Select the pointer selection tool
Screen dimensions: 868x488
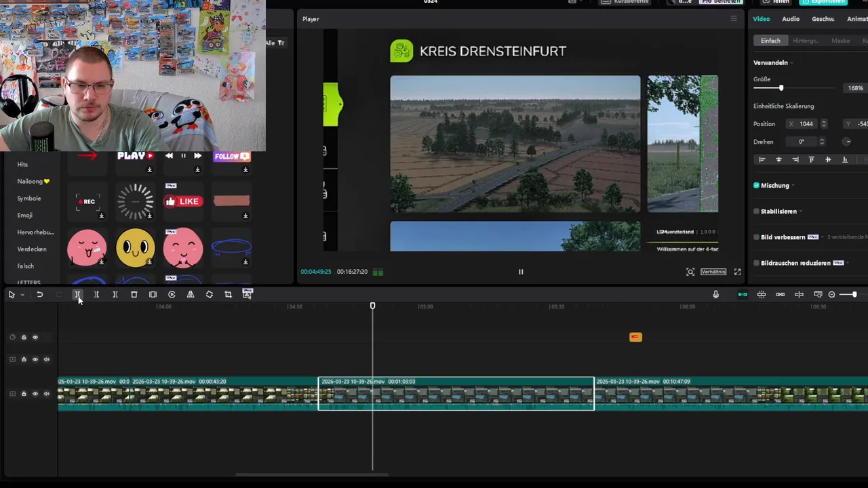click(12, 294)
